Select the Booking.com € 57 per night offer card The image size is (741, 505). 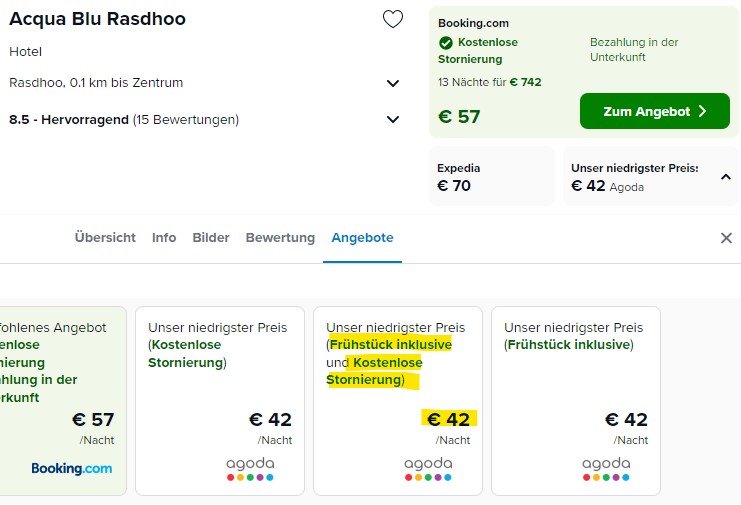[63, 401]
